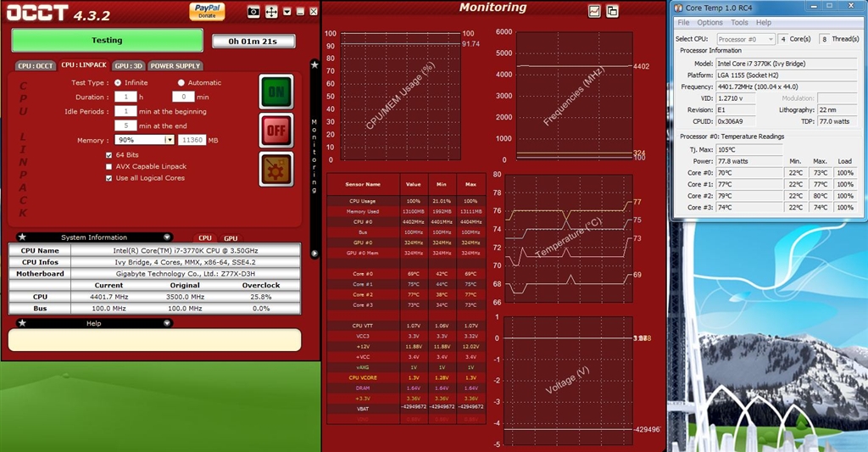This screenshot has width=868, height=452.
Task: Open the Select CPU Processor #0 dropdown
Action: (745, 39)
